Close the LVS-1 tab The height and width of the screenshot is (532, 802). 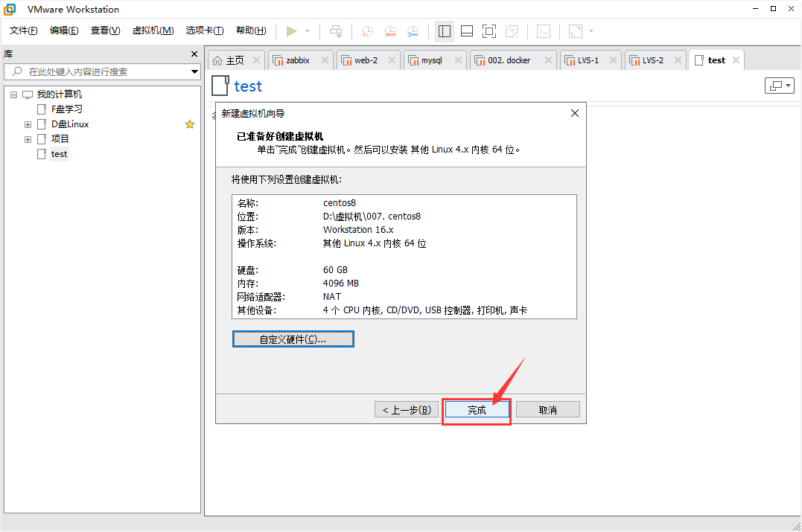(x=613, y=60)
